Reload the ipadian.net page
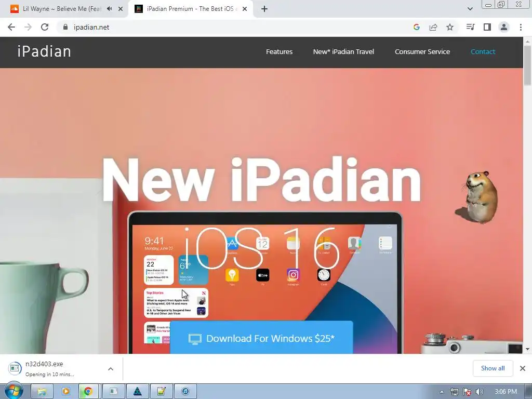The height and width of the screenshot is (399, 532). click(x=45, y=27)
